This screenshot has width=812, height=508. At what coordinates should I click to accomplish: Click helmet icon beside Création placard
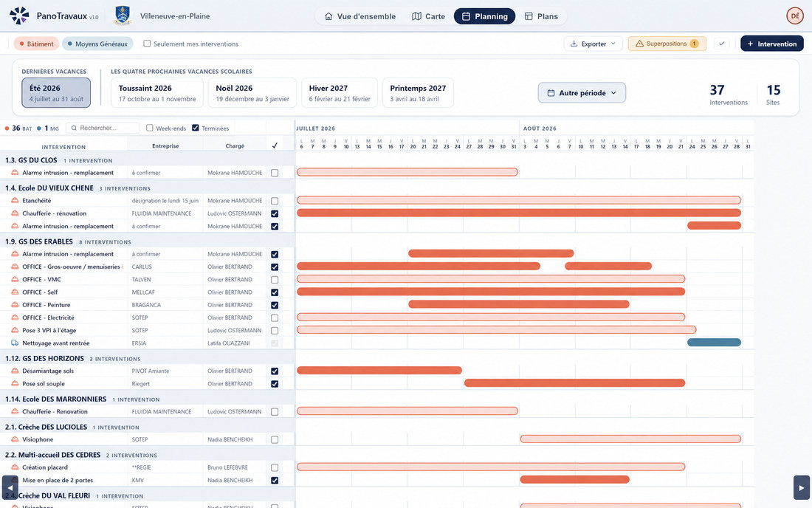(15, 467)
